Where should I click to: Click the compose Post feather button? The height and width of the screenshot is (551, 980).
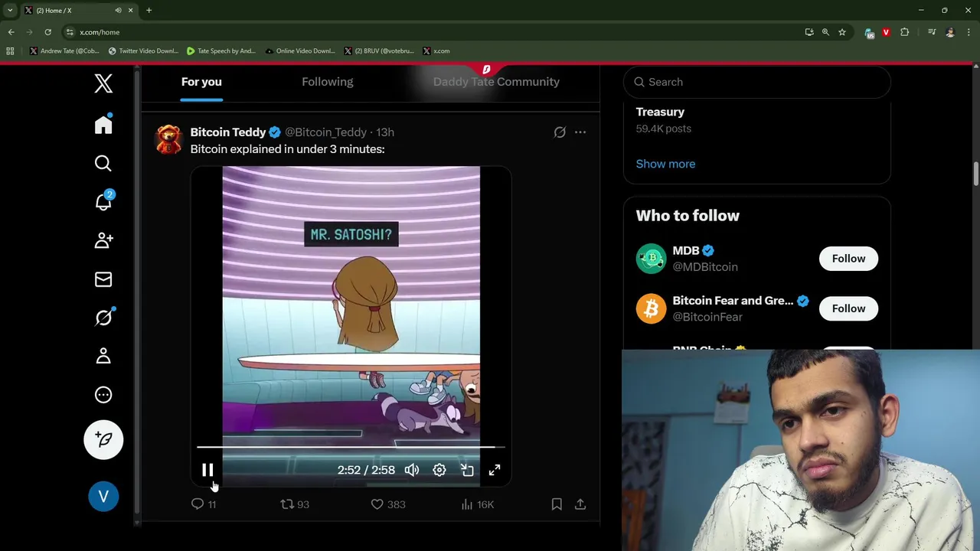pyautogui.click(x=103, y=440)
